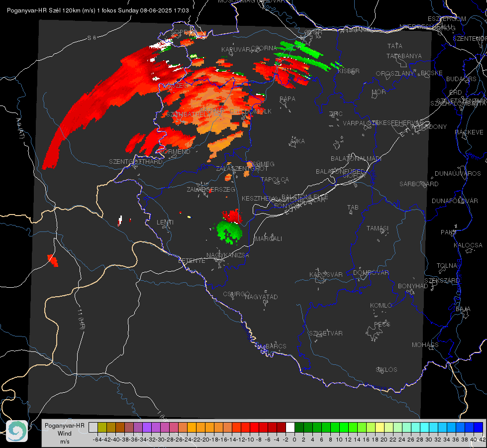Click the MÓR town label
Viewport: 487px width, 448px height.
click(x=379, y=92)
